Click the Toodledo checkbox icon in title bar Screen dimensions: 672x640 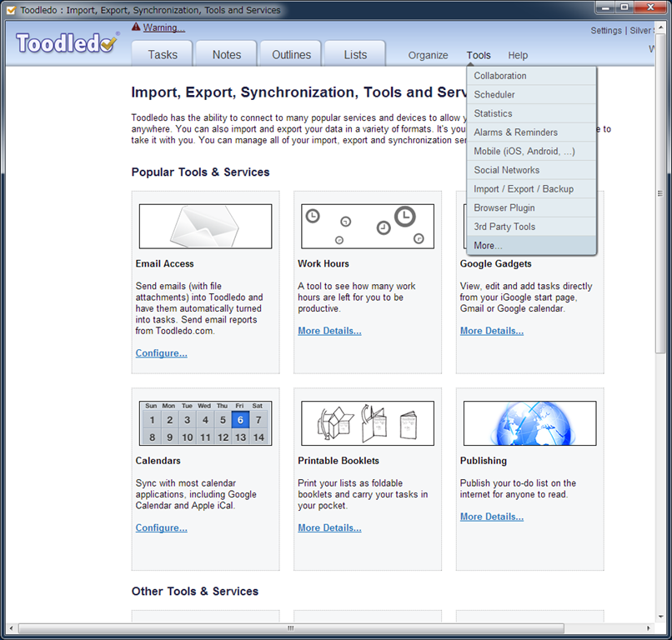click(11, 10)
